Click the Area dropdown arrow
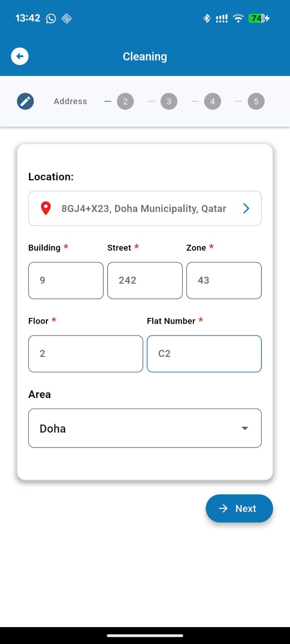Screen dimensions: 290x644 [x=245, y=428]
